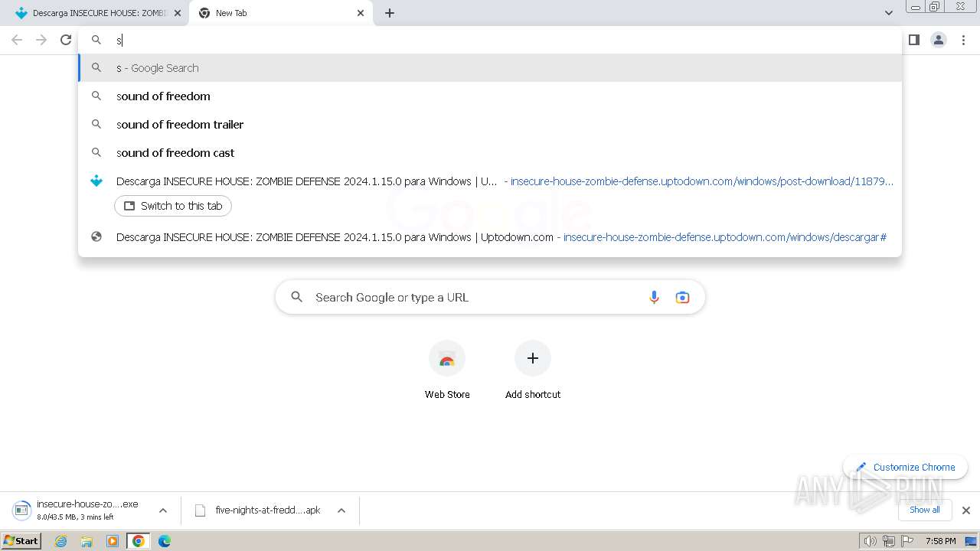Start voice search with microphone icon
Image resolution: width=980 pixels, height=551 pixels.
pyautogui.click(x=654, y=297)
